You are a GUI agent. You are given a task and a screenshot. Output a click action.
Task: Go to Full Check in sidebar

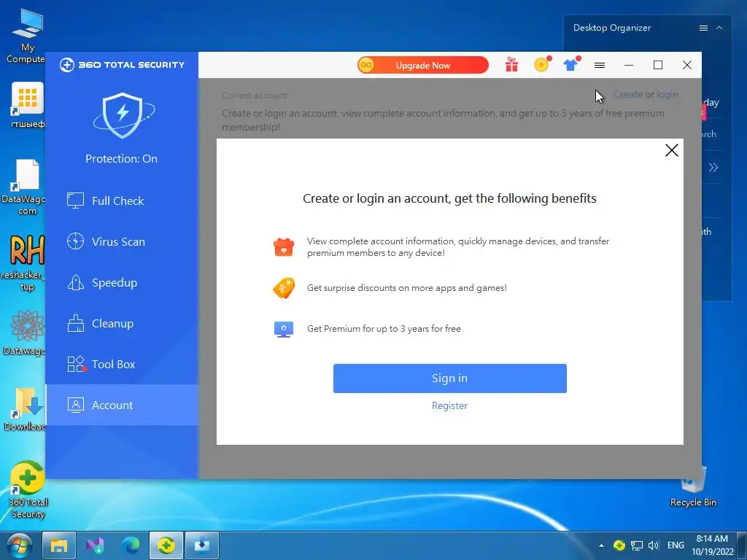[122, 201]
